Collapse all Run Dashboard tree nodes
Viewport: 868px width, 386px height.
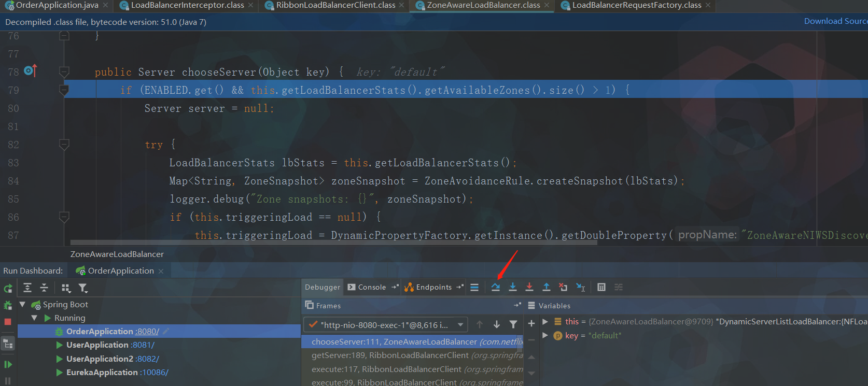click(45, 288)
